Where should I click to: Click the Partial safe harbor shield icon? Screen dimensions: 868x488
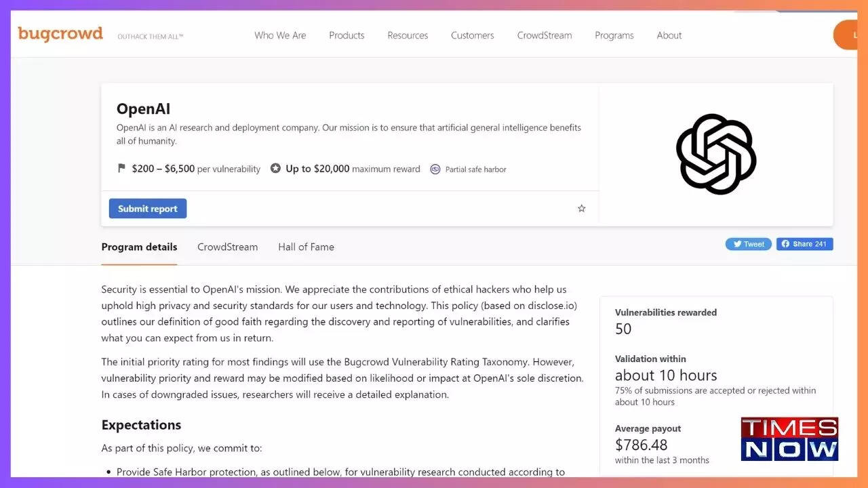coord(434,169)
